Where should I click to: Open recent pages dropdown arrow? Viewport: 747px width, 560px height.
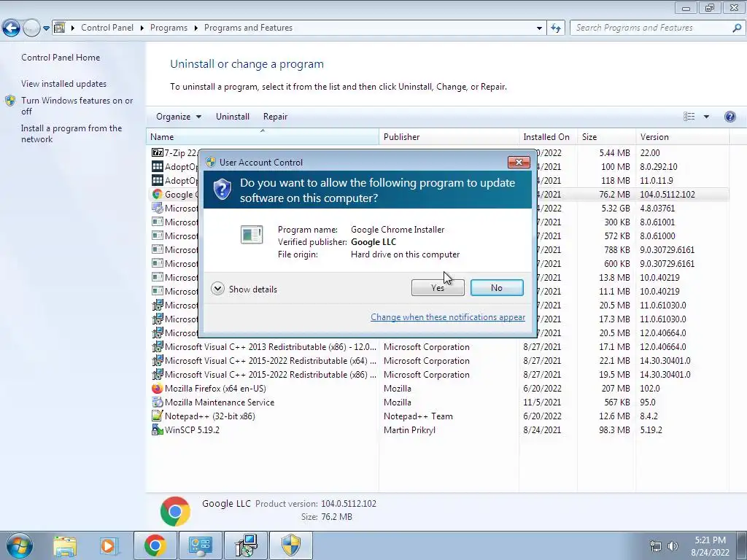tap(46, 28)
